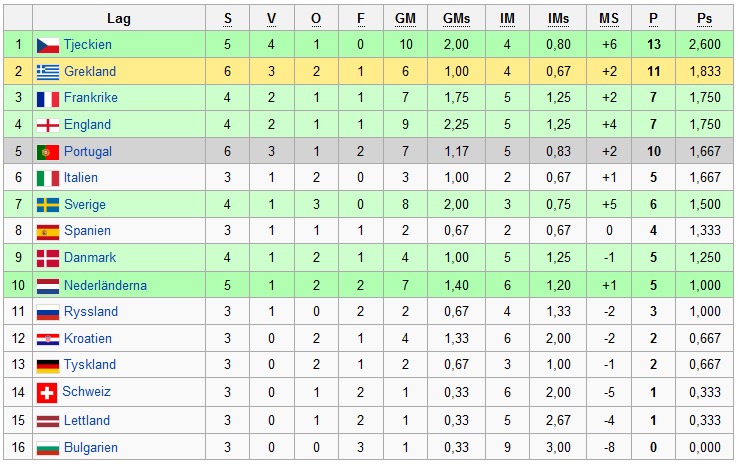Click the Croatian flag icon
This screenshot has height=464, width=738.
[x=47, y=339]
